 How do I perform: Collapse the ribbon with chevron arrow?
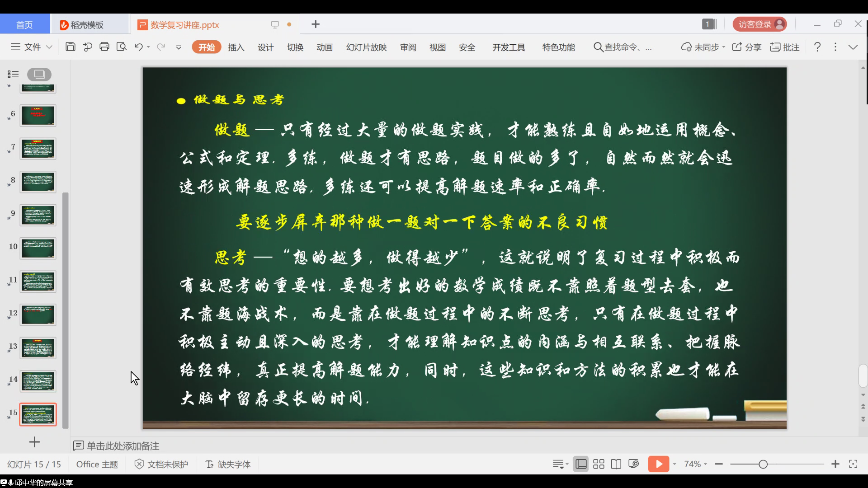click(x=853, y=47)
